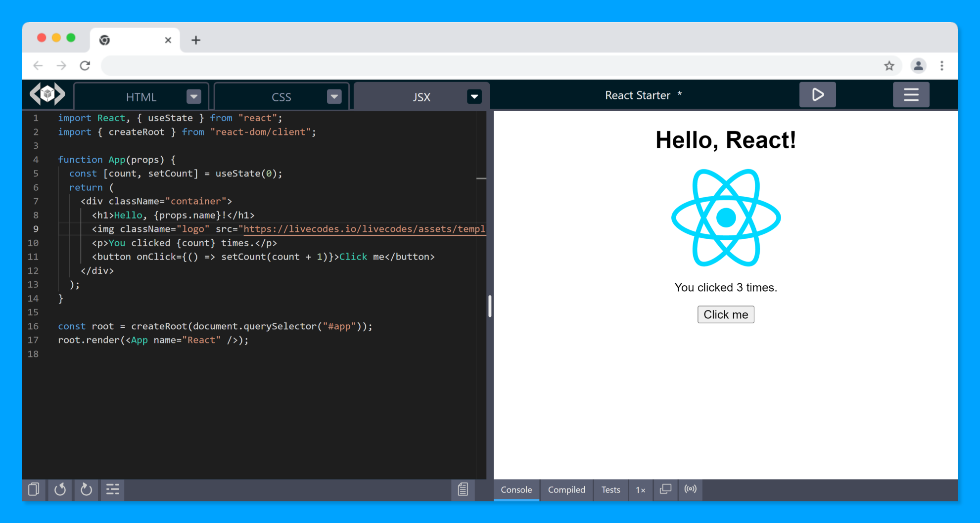The image size is (980, 523).
Task: Select the 1x zoom control
Action: [x=640, y=489]
